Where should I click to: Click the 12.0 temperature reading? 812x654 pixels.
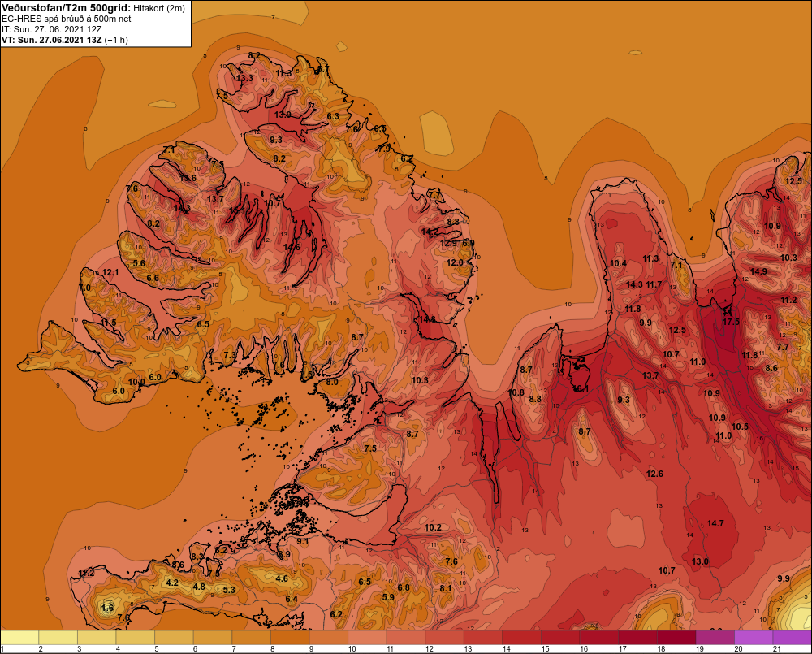[x=455, y=262]
